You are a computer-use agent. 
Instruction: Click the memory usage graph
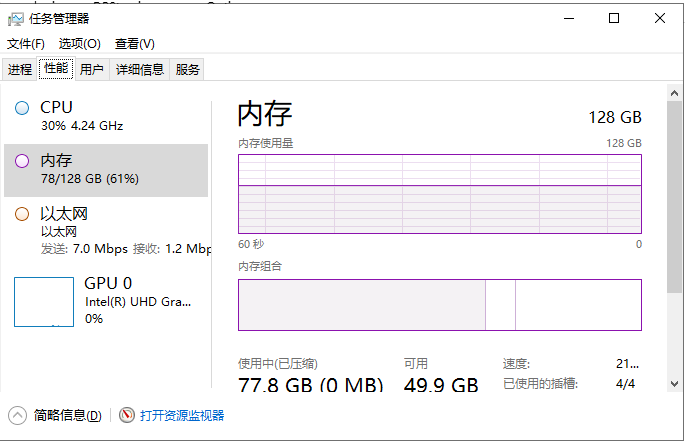coord(439,194)
